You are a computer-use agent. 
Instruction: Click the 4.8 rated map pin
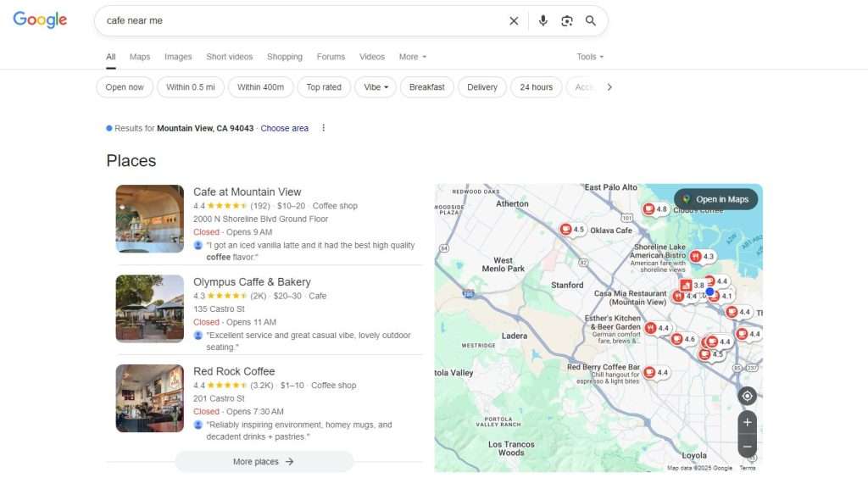pyautogui.click(x=655, y=209)
